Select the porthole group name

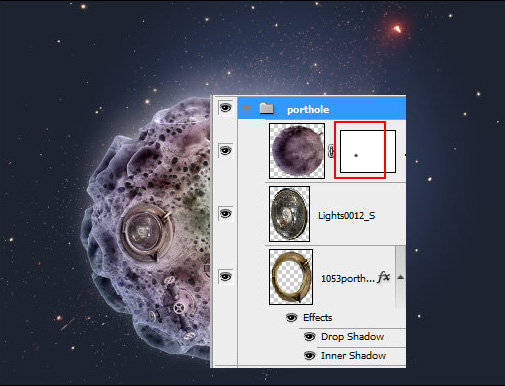(308, 110)
